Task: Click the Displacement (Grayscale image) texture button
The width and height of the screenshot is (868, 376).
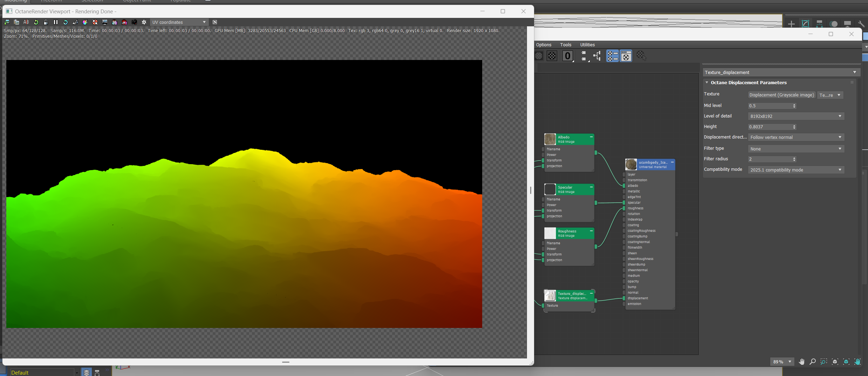Action: point(781,95)
